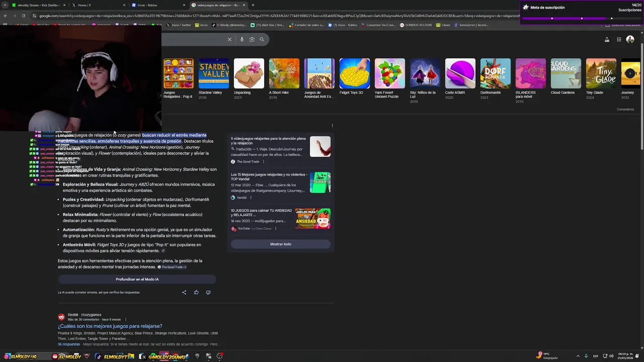Click the taskbar clock and date
This screenshot has width=644, height=362.
[626, 356]
